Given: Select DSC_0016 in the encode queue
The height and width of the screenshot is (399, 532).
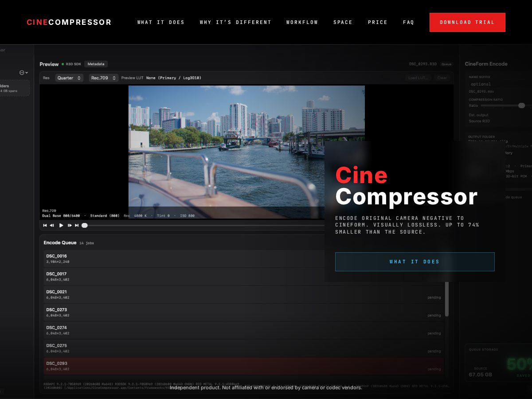Looking at the screenshot, I should [244, 259].
